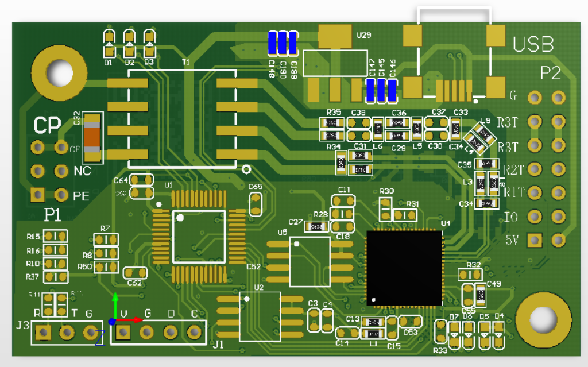Select the blue C146 capacitor
This screenshot has height=367, width=588.
392,90
